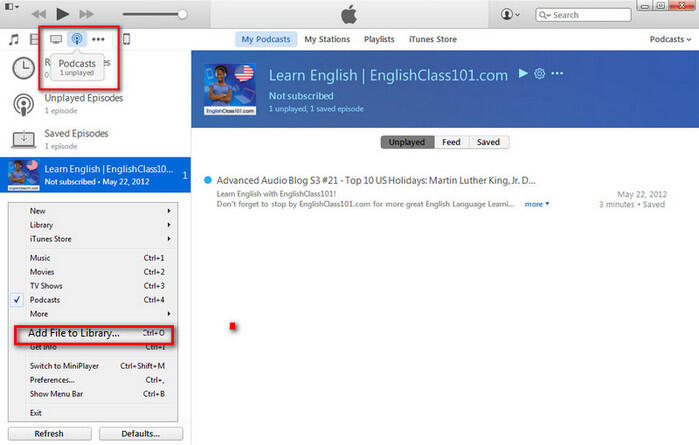Click the iPhone device icon
The image size is (699, 445).
pyautogui.click(x=124, y=40)
